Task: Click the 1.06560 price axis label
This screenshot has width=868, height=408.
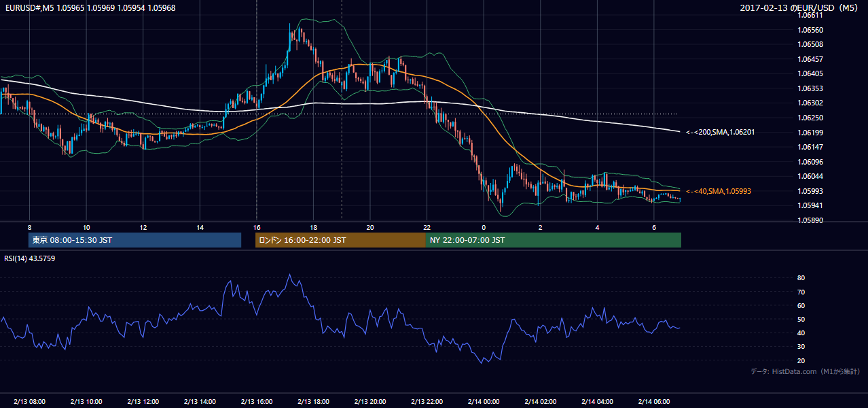Action: pyautogui.click(x=811, y=30)
